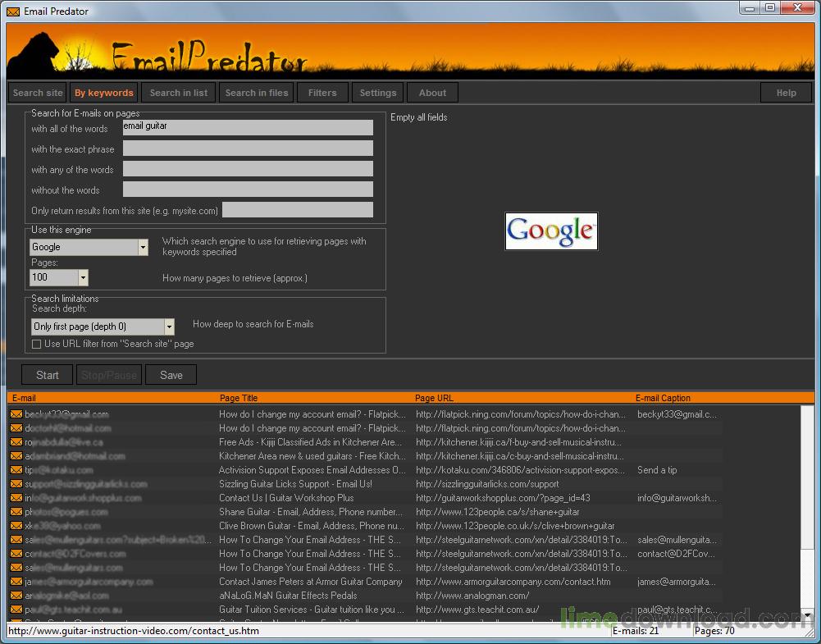The height and width of the screenshot is (644, 821).
Task: Click the envelope icon beside james@armorguitarcompany.com
Action: point(16,582)
